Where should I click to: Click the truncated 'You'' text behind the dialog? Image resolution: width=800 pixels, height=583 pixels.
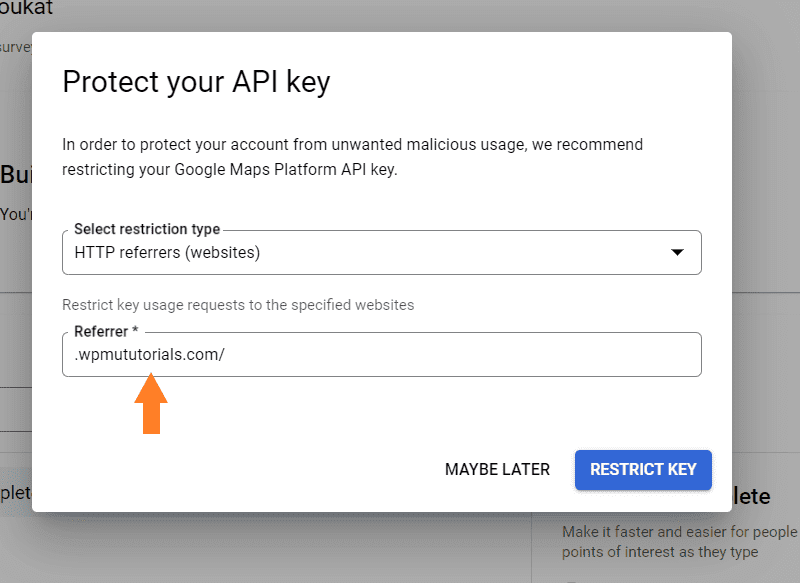(x=16, y=214)
